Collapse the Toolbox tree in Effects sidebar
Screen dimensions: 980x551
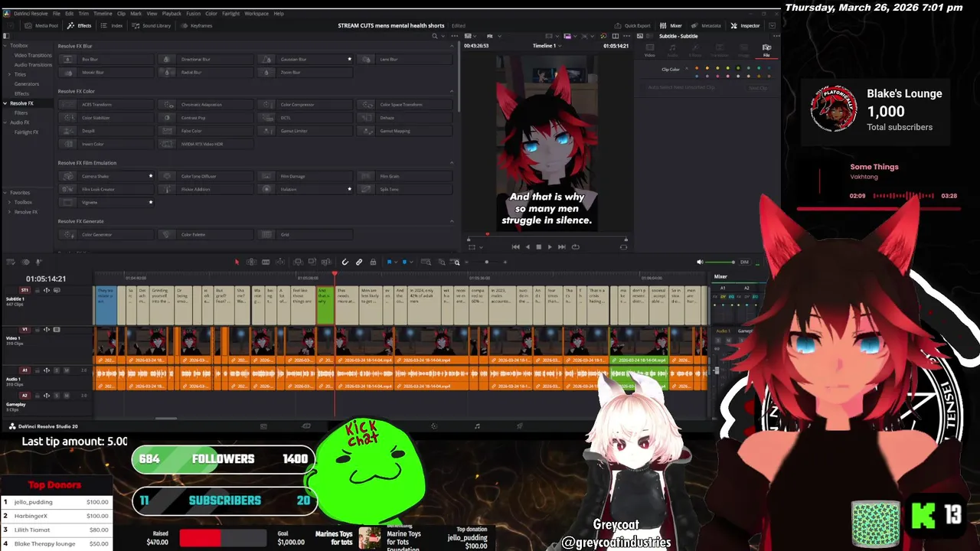click(5, 46)
